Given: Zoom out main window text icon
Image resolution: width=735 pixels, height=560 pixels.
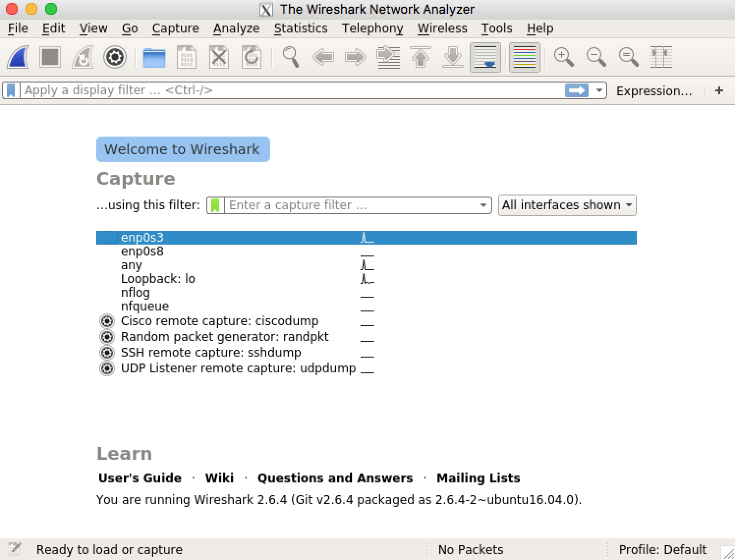Looking at the screenshot, I should point(596,57).
